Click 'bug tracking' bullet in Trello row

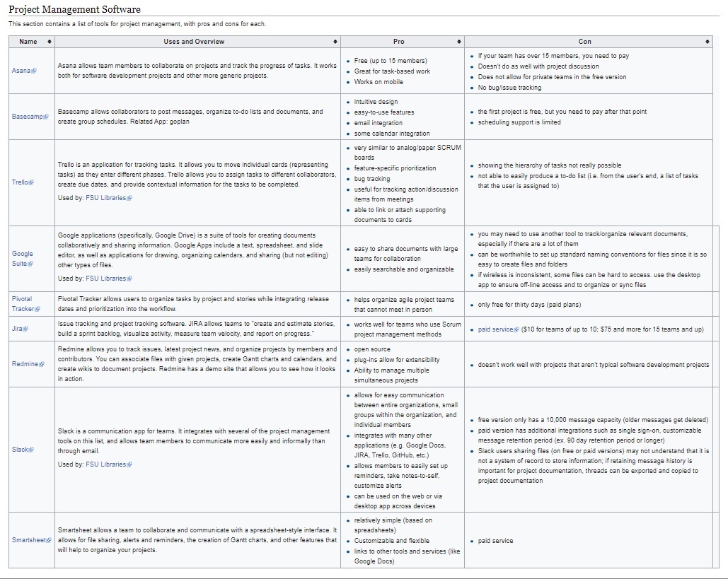(372, 179)
